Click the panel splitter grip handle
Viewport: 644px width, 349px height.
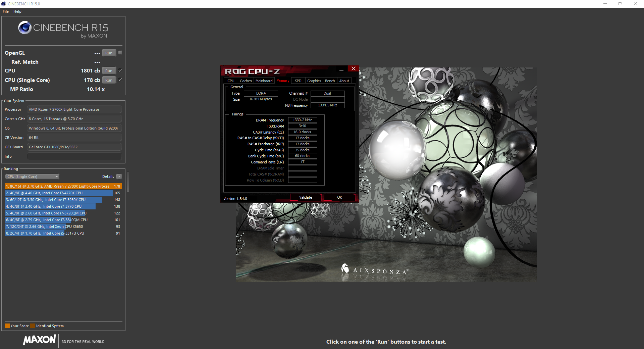click(128, 182)
